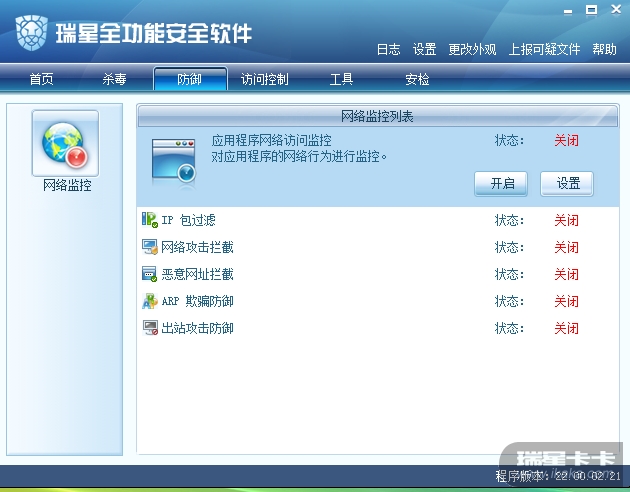Click 关闭 status of 应用程序网络访问监控

[x=567, y=140]
